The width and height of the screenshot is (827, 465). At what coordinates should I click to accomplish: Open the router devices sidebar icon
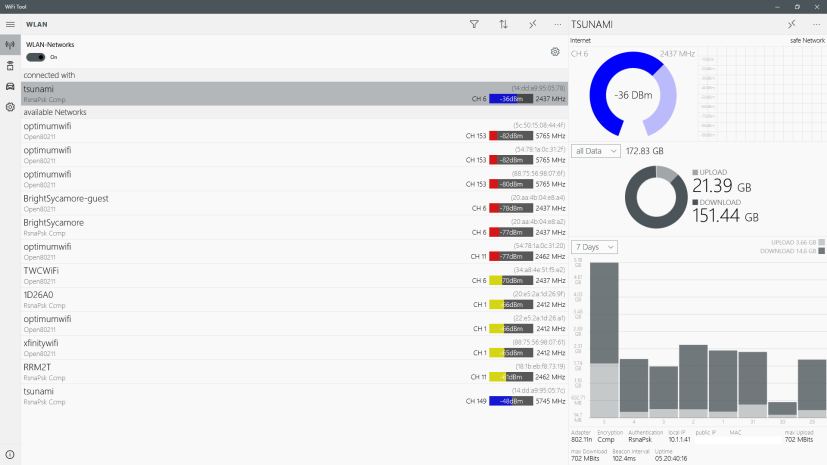point(10,66)
